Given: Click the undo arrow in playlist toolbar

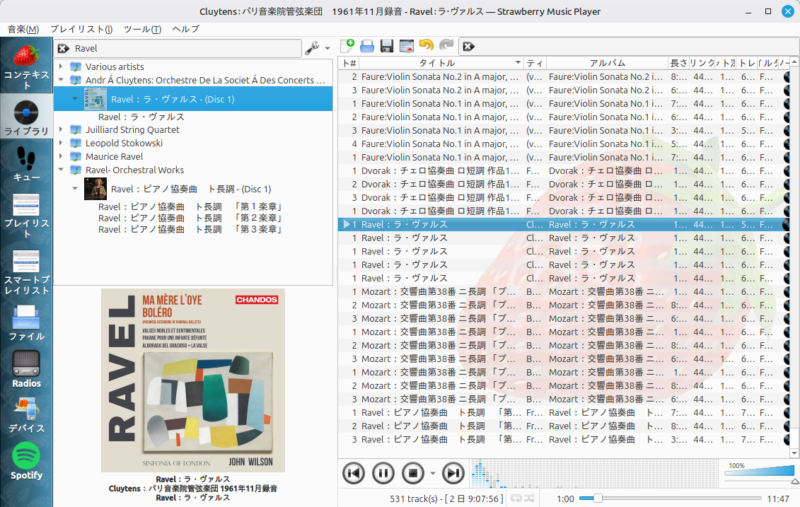Looking at the screenshot, I should tap(426, 46).
